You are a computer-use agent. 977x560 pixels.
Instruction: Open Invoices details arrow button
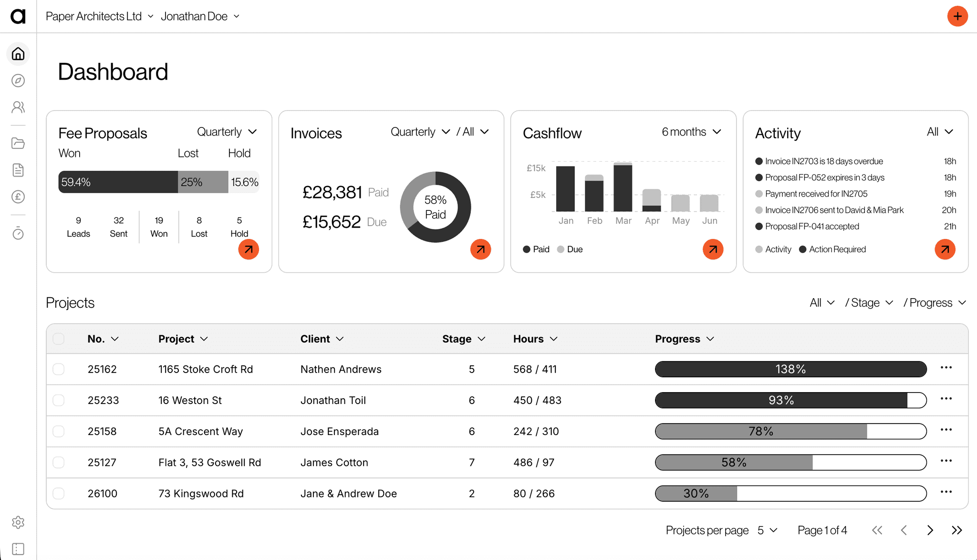[480, 249]
